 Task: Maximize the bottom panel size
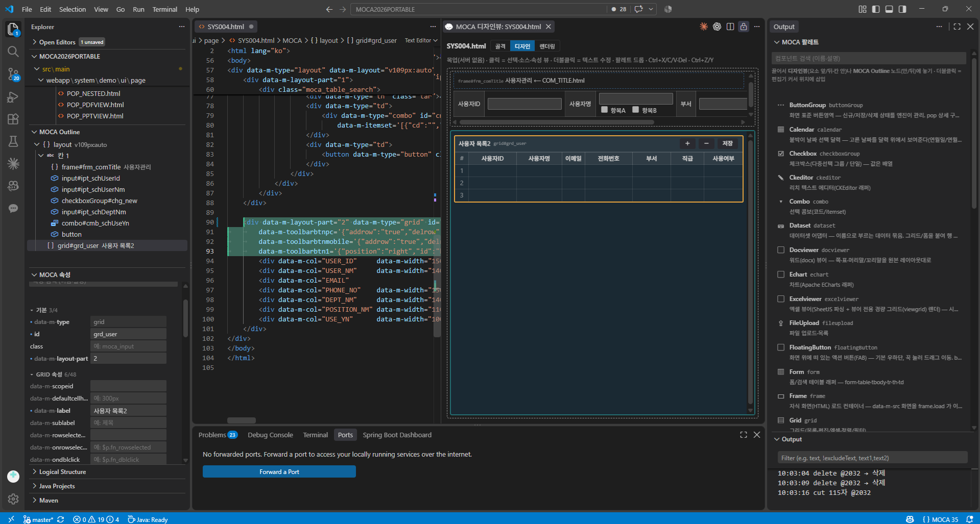(x=744, y=435)
